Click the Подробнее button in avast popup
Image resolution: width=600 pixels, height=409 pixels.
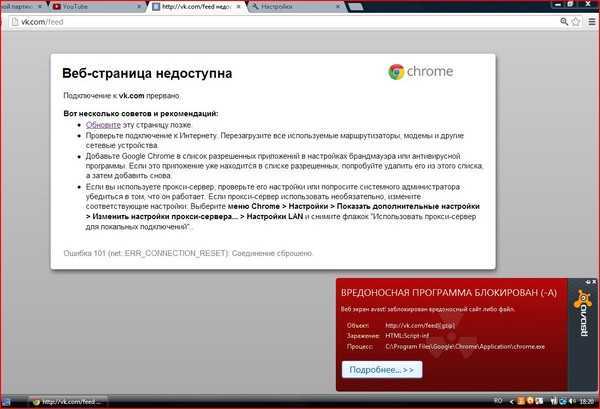coord(382,370)
